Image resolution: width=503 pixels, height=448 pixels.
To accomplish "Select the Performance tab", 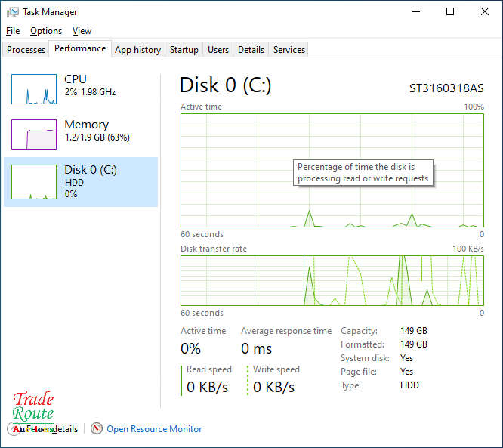I will tap(80, 48).
